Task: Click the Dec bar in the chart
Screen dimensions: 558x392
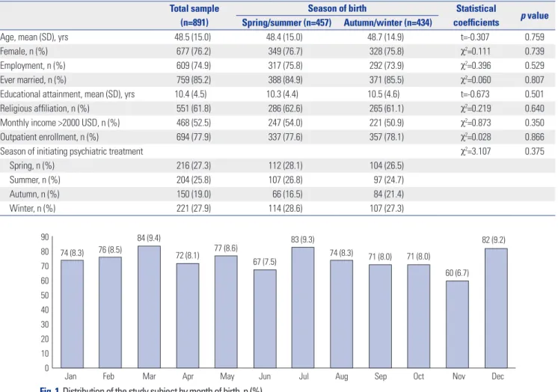Action: [x=496, y=308]
